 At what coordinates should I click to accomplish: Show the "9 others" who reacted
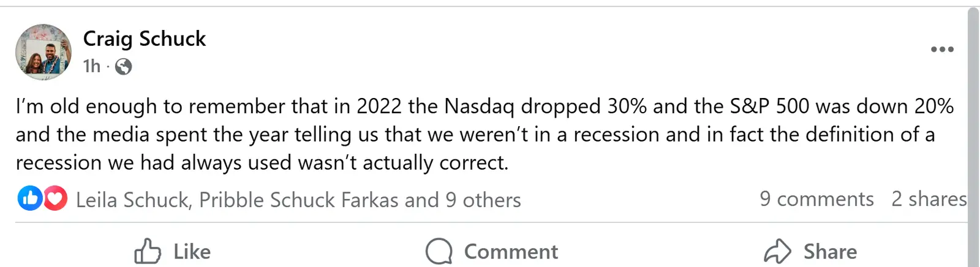tap(483, 200)
